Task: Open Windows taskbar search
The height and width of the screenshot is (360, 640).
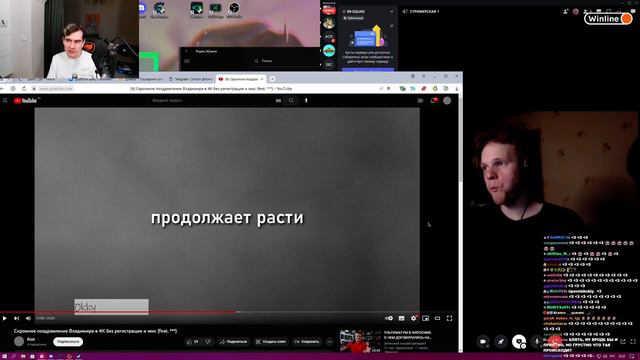Action: click(x=14, y=356)
